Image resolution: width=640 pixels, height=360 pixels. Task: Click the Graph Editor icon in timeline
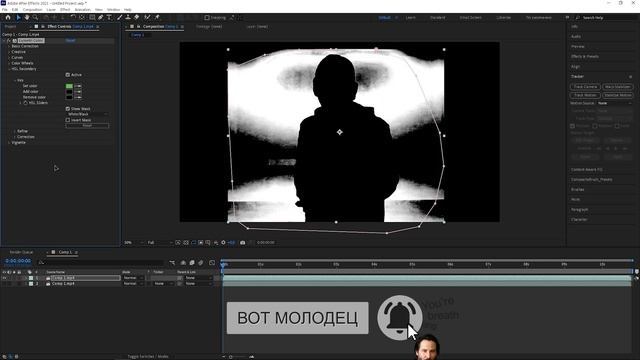(x=212, y=263)
